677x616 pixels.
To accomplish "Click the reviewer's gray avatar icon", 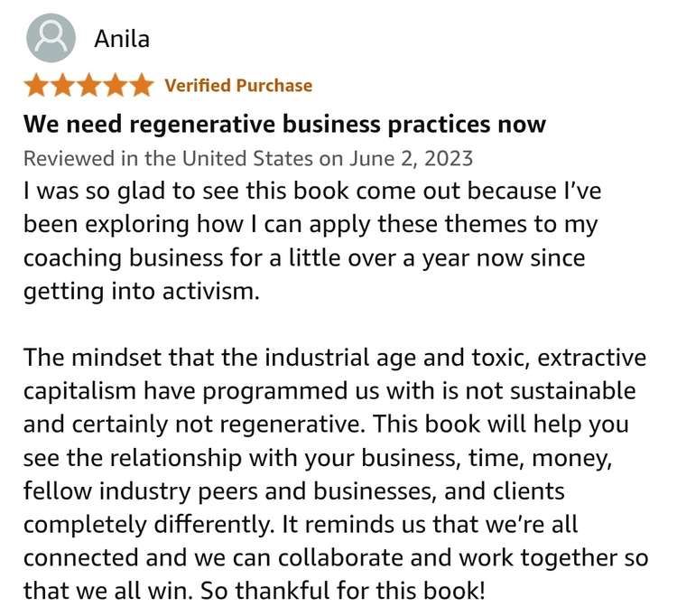I will (52, 39).
